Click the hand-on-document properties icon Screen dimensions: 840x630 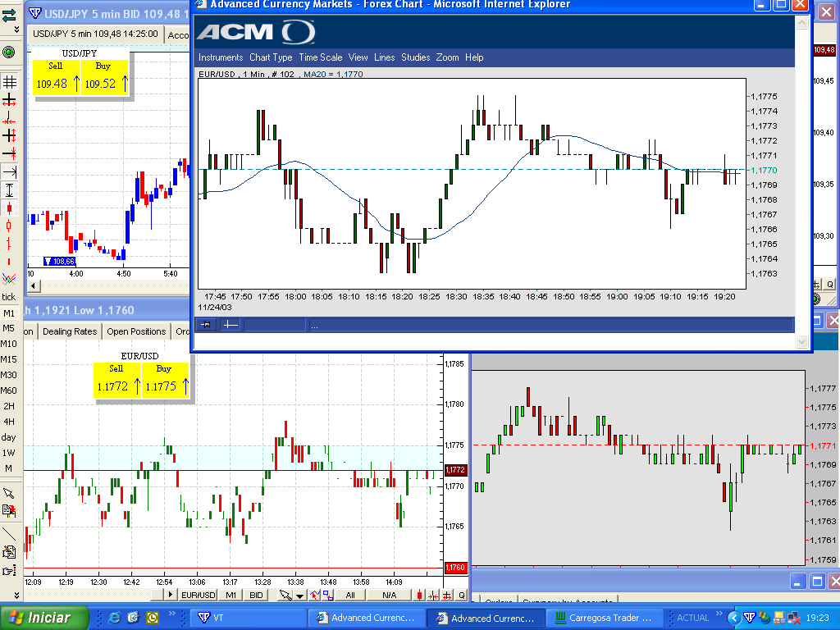pos(9,552)
